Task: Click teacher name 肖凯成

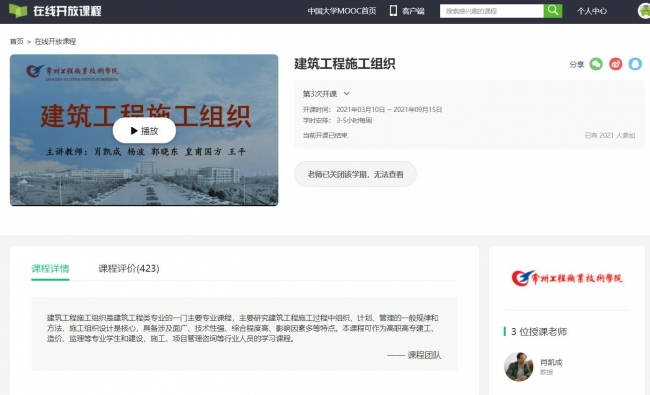Action: click(x=551, y=362)
